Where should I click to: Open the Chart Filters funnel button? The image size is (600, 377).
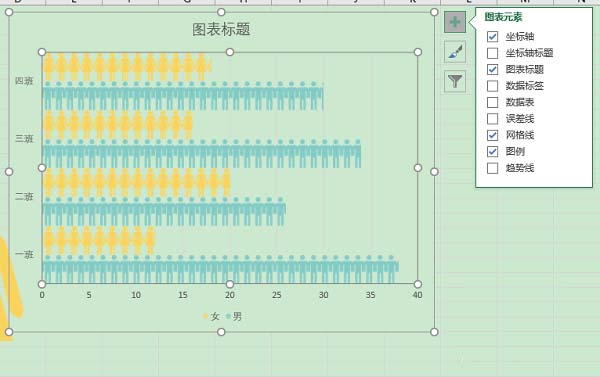(455, 81)
